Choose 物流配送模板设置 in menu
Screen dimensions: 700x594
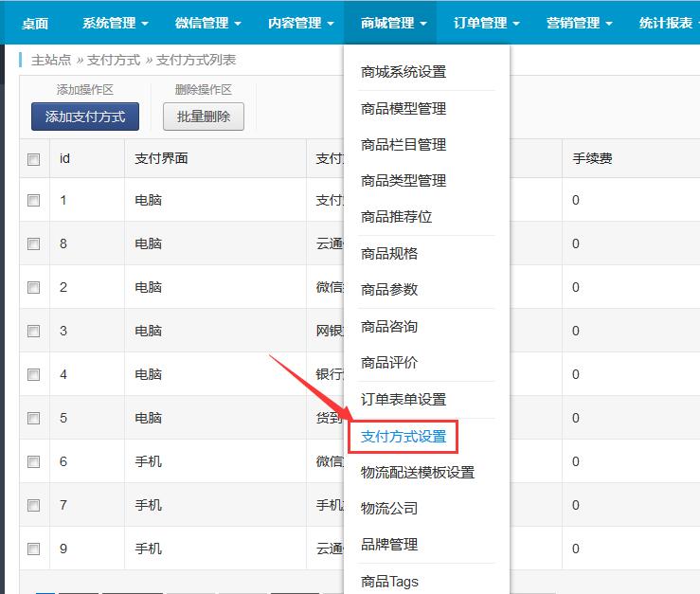[x=418, y=472]
